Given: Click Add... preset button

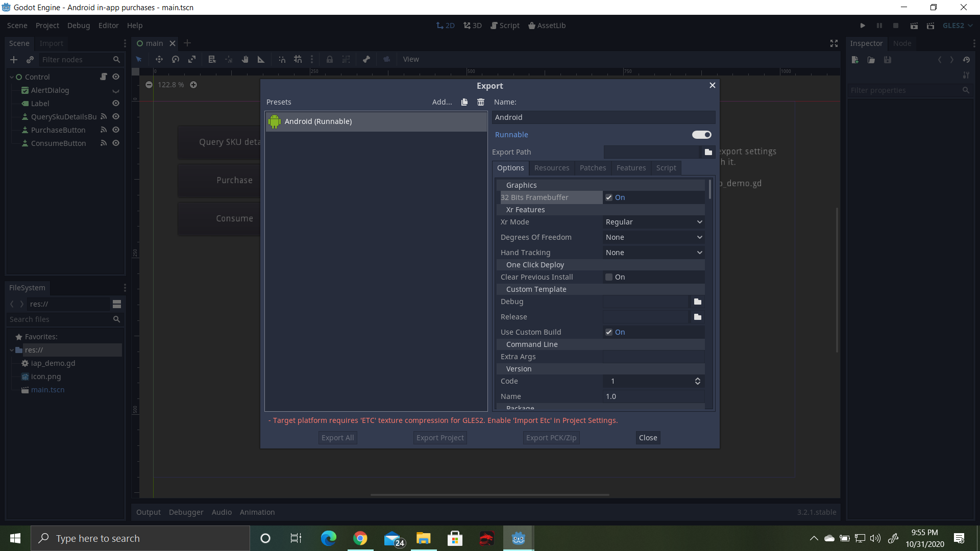Looking at the screenshot, I should pyautogui.click(x=442, y=102).
